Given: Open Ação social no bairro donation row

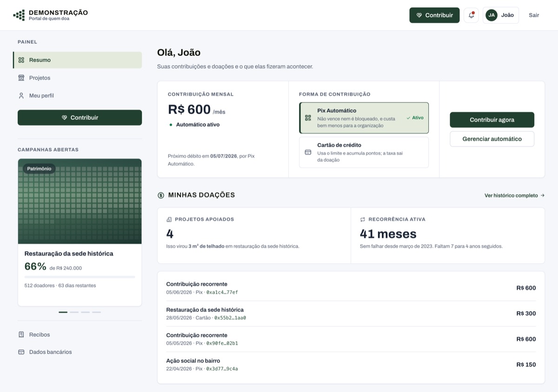Looking at the screenshot, I should (x=351, y=365).
